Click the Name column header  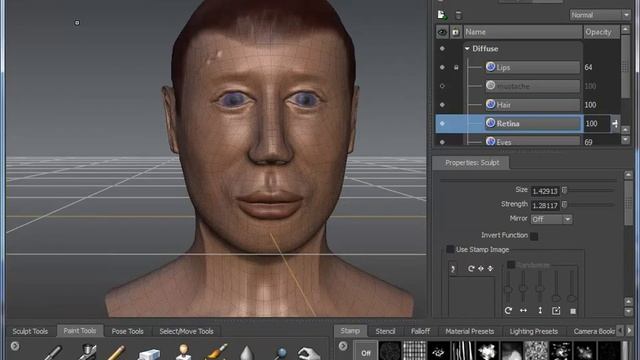(x=523, y=32)
